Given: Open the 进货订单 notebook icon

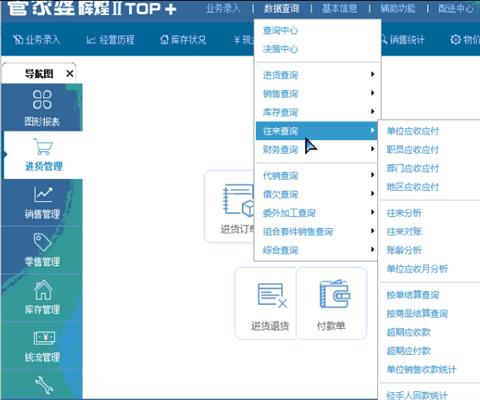Looking at the screenshot, I should point(238,200).
